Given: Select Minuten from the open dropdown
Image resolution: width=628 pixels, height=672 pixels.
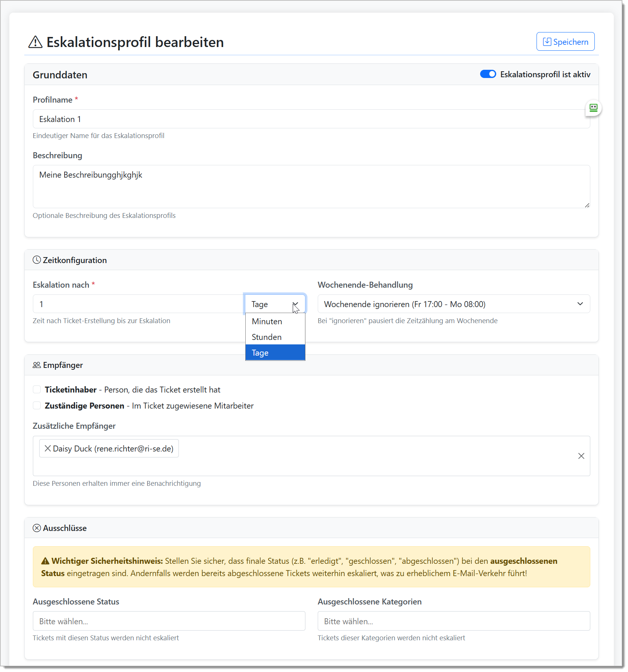Looking at the screenshot, I should 267,321.
